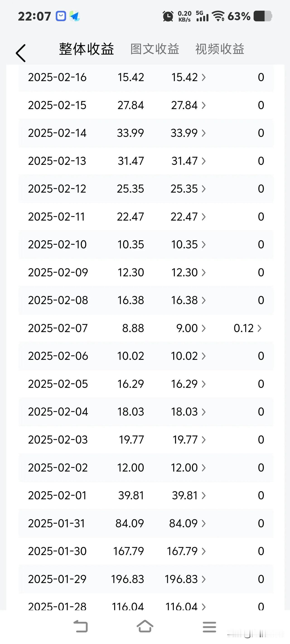Image resolution: width=290 pixels, height=644 pixels.
Task: Tap the paper plane notification icon
Action: pos(75,16)
